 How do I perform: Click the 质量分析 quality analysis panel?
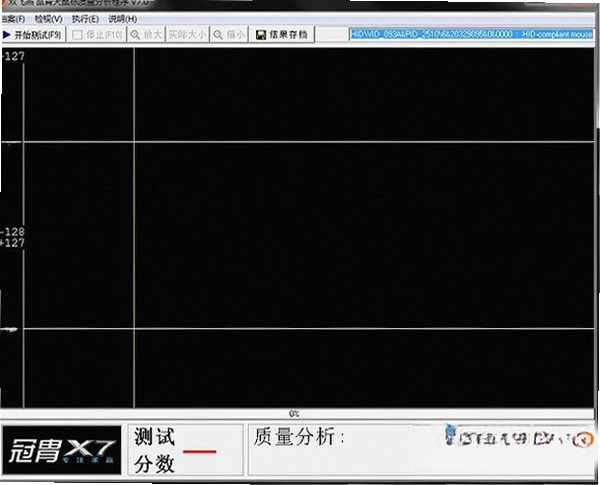click(421, 450)
